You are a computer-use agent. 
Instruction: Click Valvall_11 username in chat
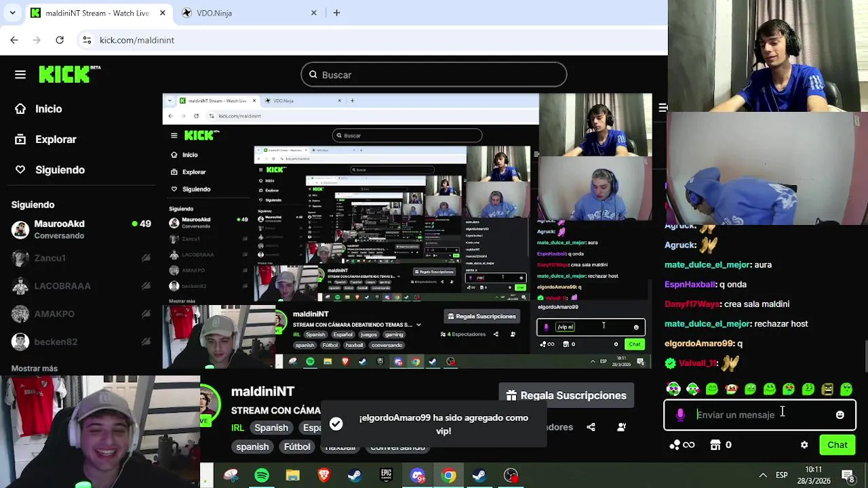pos(698,363)
